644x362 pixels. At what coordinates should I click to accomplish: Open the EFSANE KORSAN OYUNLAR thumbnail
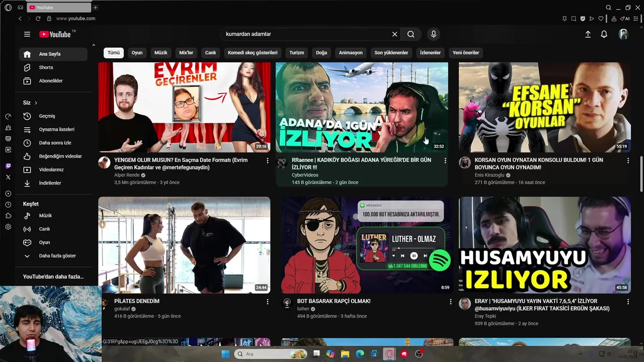545,107
